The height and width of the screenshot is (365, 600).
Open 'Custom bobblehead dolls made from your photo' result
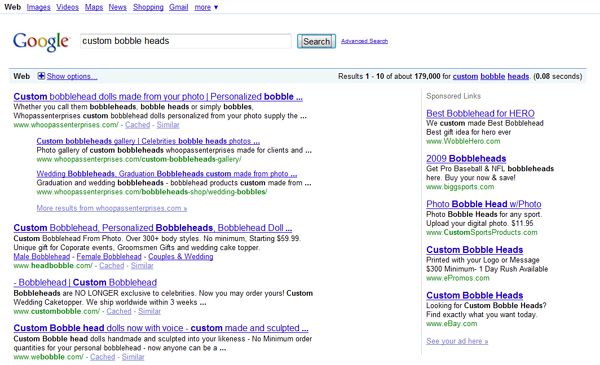click(x=158, y=96)
